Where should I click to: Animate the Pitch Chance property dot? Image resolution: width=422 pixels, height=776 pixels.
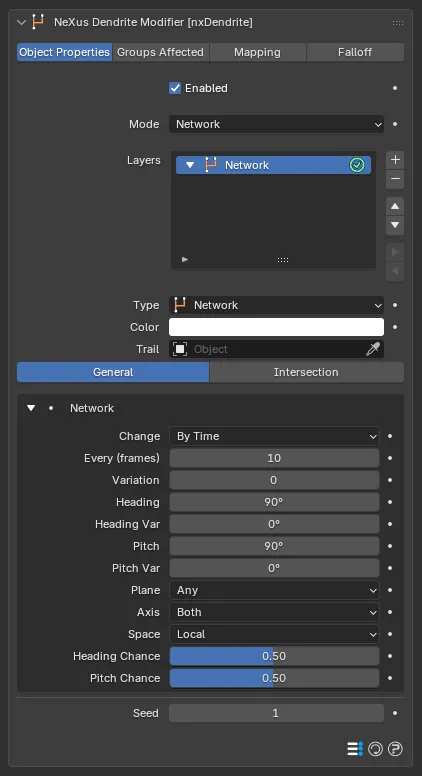coord(390,679)
